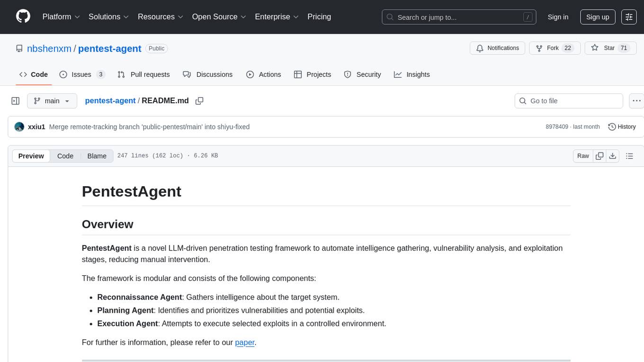Expand the Solutions menu
The image size is (644, 362).
(109, 17)
